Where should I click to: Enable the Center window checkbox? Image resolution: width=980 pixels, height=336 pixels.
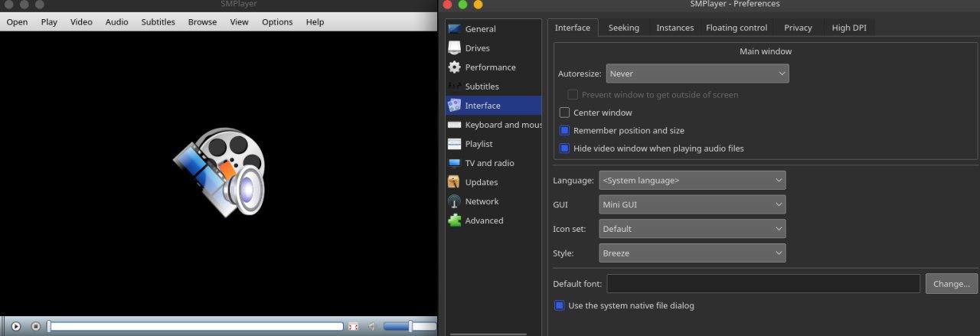(565, 113)
